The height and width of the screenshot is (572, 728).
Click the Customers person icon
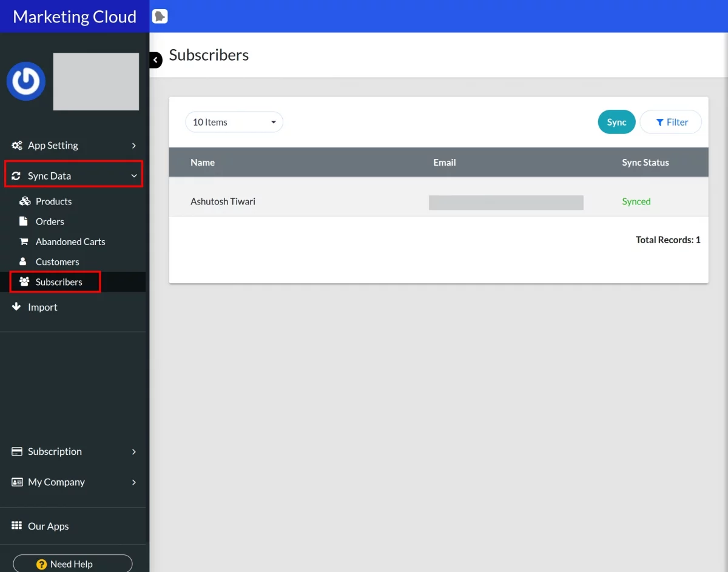click(23, 261)
